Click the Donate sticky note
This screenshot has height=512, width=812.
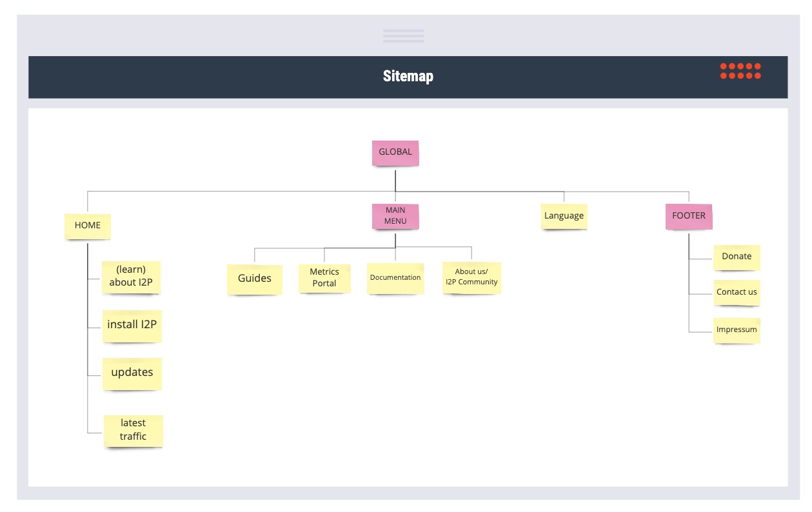[x=737, y=257]
